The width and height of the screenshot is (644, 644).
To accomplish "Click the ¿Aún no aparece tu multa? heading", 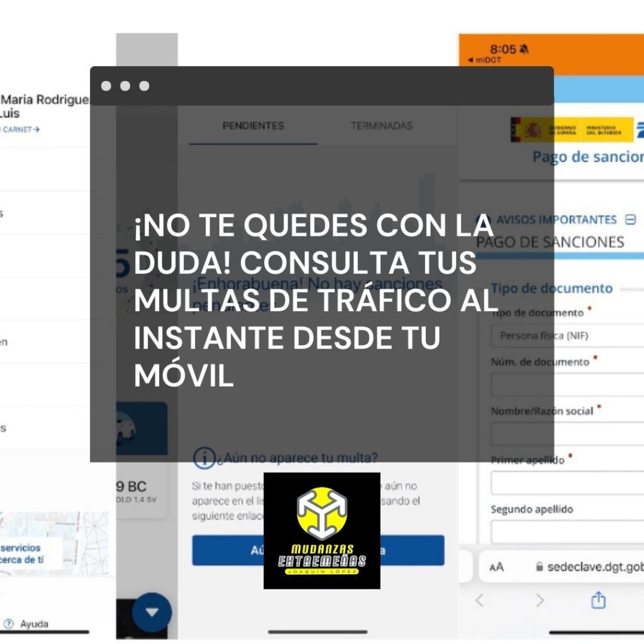I will [x=297, y=458].
